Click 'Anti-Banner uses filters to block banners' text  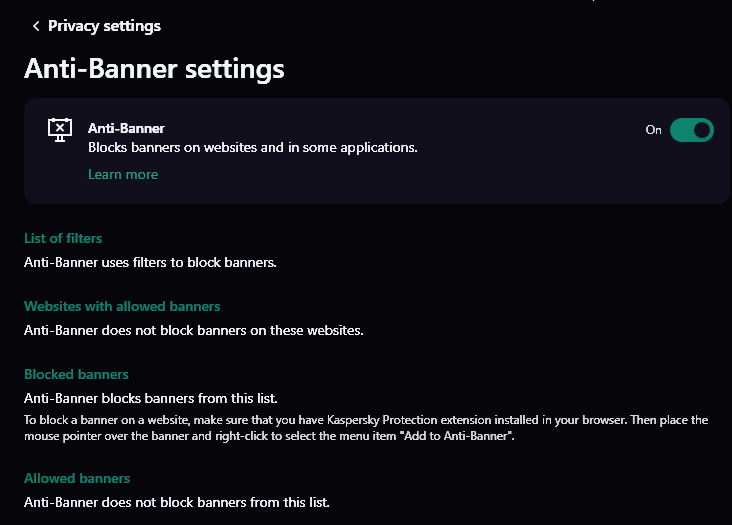(150, 262)
